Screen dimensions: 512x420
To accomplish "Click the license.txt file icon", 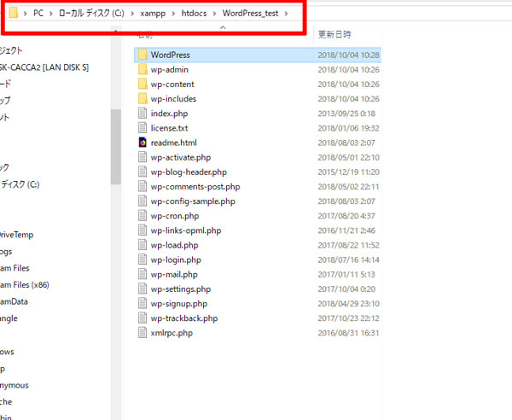I will click(x=143, y=128).
